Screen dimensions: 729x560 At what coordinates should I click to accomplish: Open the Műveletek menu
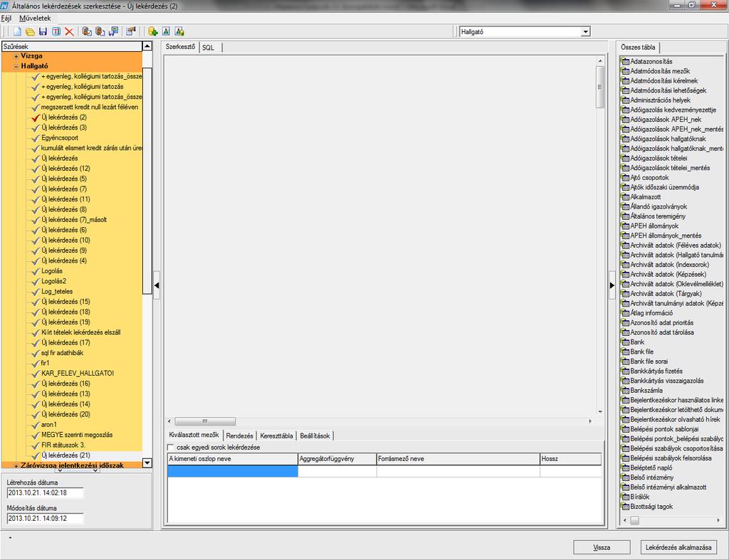click(x=35, y=18)
